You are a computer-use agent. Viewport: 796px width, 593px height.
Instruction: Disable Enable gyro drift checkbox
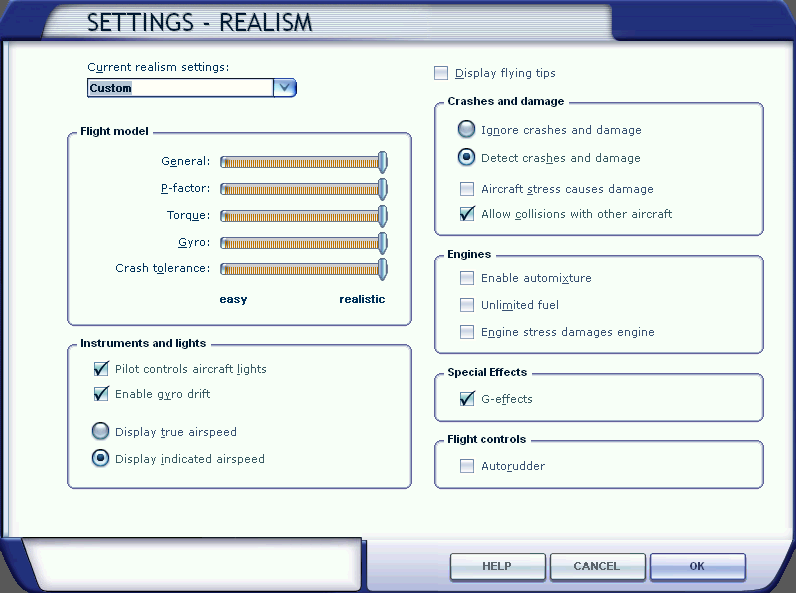(x=101, y=393)
